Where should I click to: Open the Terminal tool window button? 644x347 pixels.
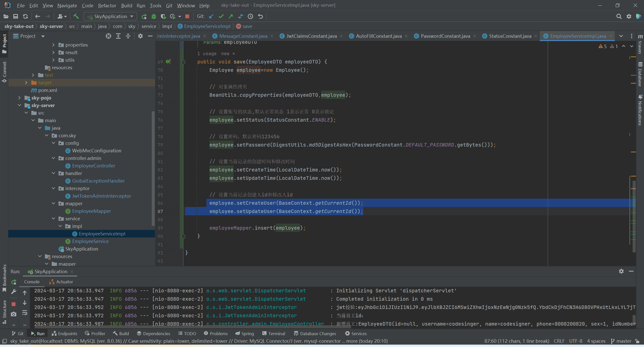coord(274,333)
